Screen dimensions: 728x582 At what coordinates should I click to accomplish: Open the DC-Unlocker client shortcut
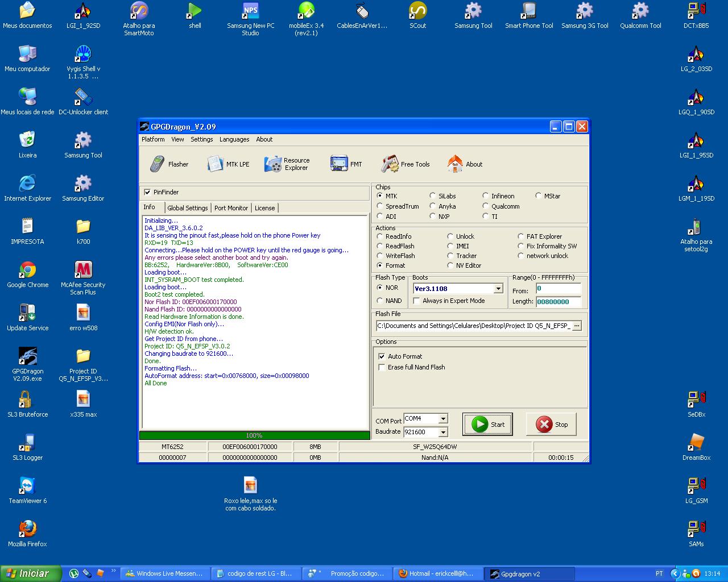pos(83,102)
